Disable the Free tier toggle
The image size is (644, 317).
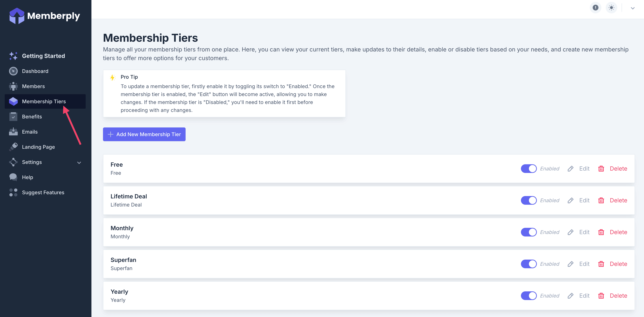[529, 169]
